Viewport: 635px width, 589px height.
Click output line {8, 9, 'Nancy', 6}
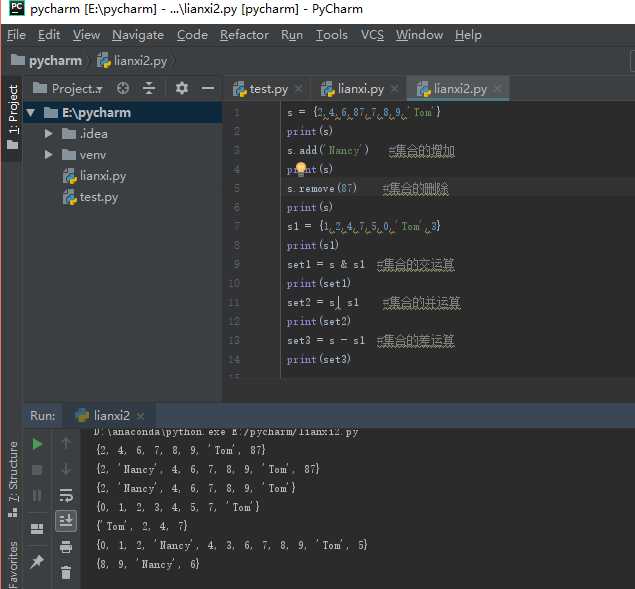point(147,564)
